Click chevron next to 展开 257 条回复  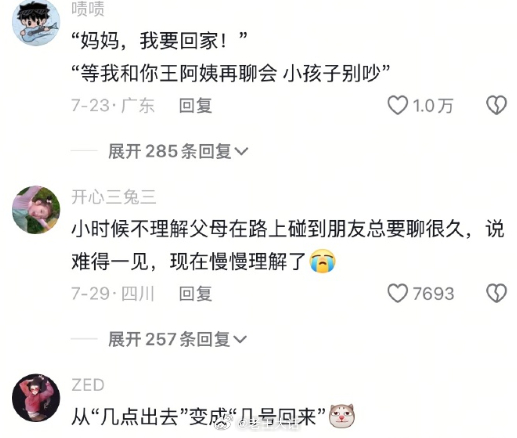240,340
